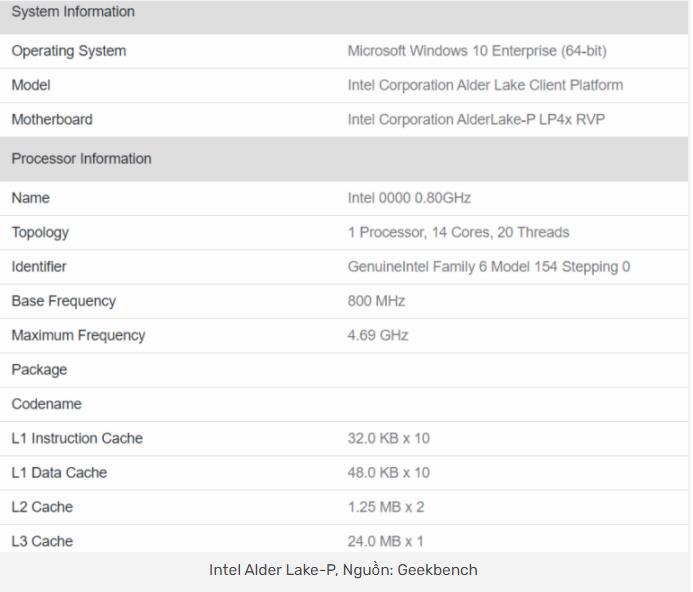Click the 4.69 GHz maximum frequency value
Viewport: 693px width, 592px height.
378,336
